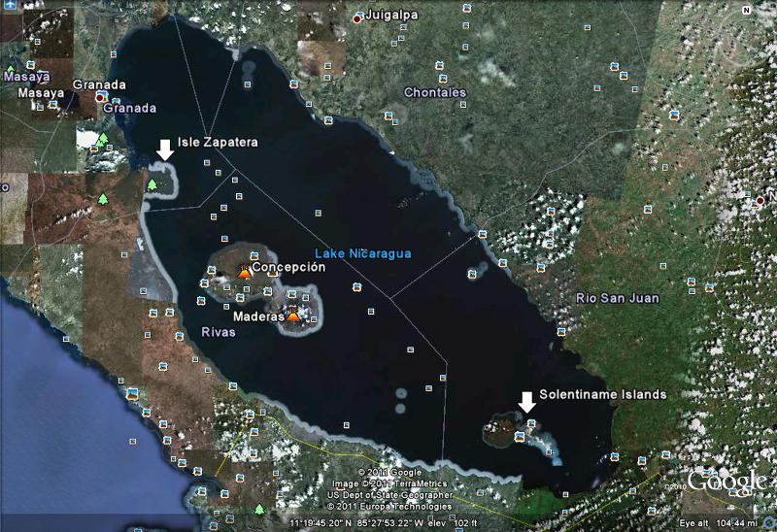Click the Google logo watermark
Image resolution: width=777 pixels, height=532 pixels.
coord(726,482)
